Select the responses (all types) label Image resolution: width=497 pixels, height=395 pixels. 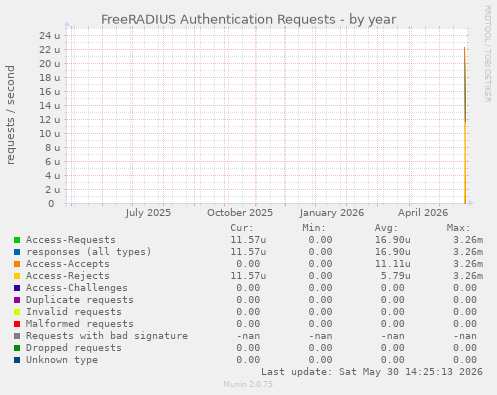[x=89, y=252]
